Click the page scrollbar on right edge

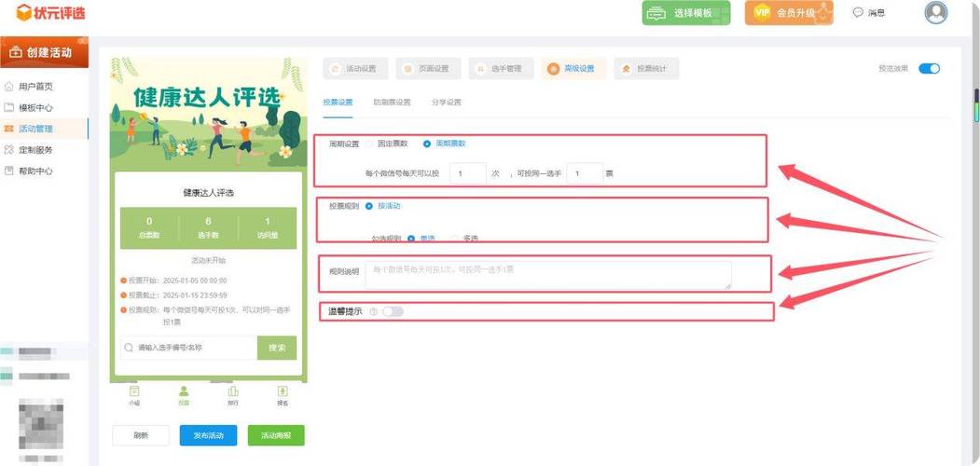[976, 106]
